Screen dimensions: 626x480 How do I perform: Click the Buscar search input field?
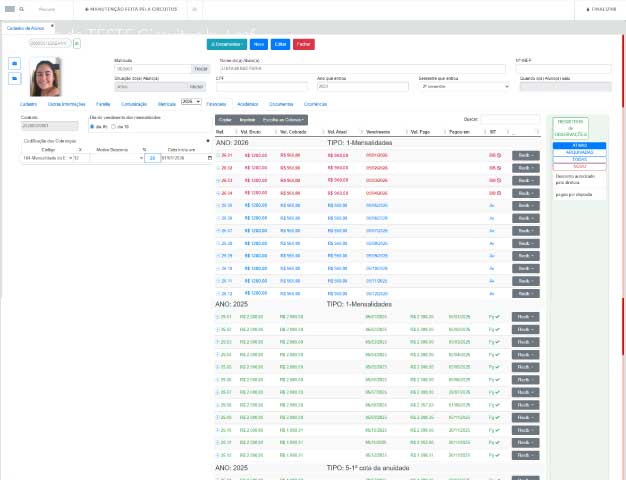(510, 119)
